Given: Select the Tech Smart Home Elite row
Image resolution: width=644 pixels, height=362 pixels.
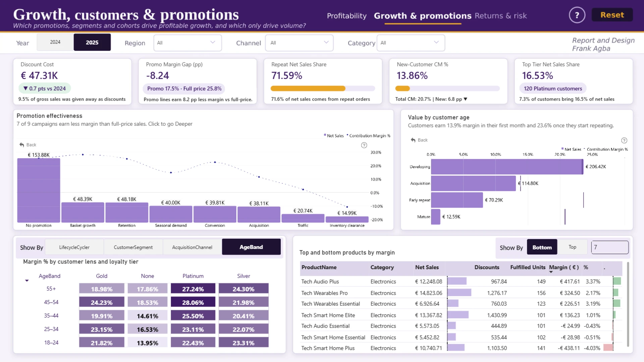Looking at the screenshot, I should click(x=461, y=315).
